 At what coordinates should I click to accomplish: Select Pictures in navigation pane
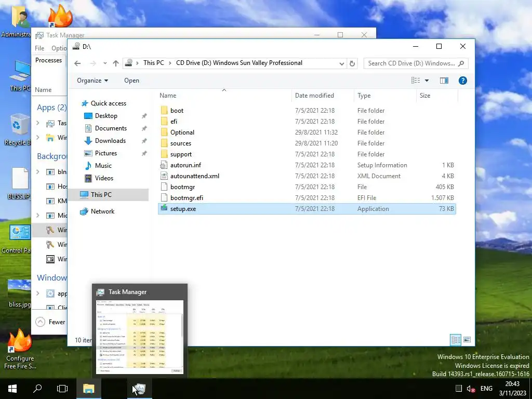[x=106, y=153]
